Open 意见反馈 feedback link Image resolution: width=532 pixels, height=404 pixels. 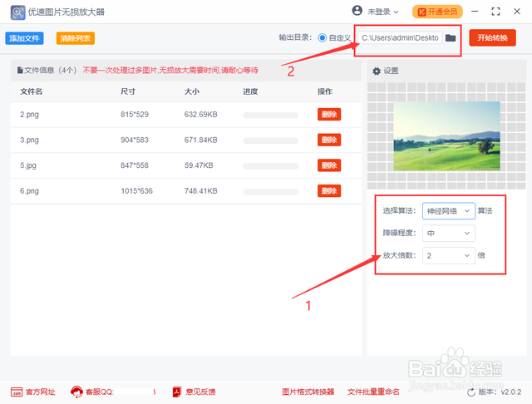[x=200, y=392]
